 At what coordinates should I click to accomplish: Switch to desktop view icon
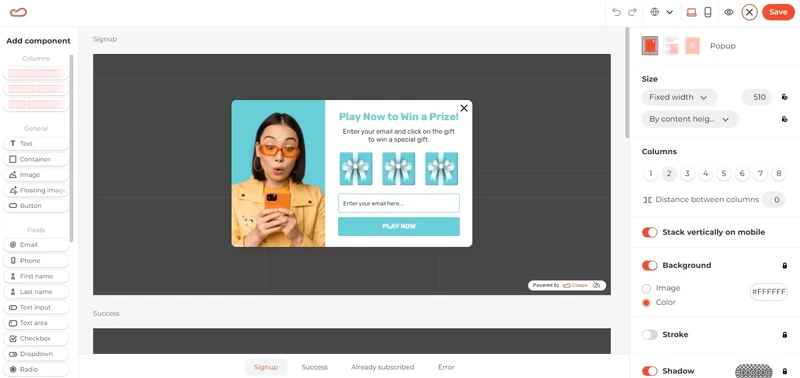coord(691,12)
